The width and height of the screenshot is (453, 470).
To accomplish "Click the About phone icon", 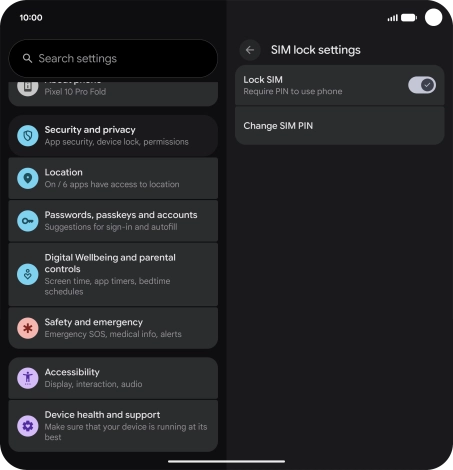I will tap(28, 88).
